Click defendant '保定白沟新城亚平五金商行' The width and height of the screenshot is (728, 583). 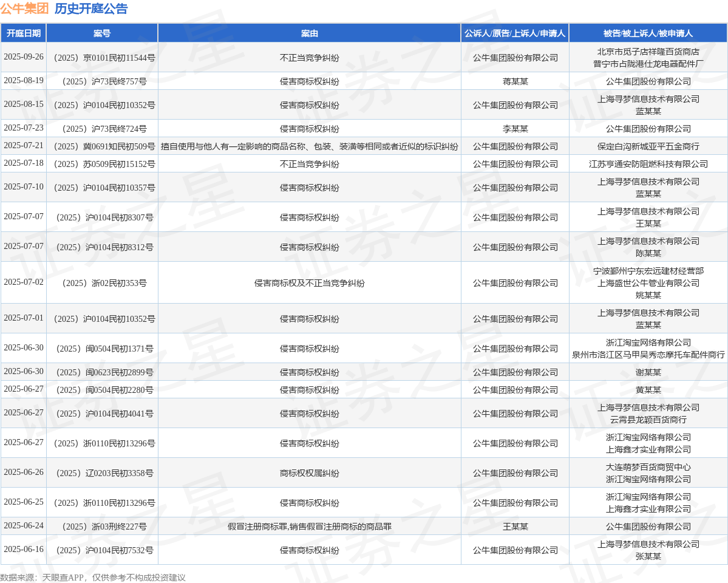click(x=648, y=146)
